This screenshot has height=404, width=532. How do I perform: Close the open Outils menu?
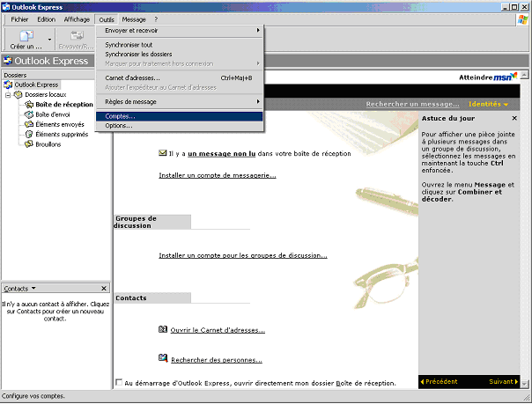click(x=107, y=19)
